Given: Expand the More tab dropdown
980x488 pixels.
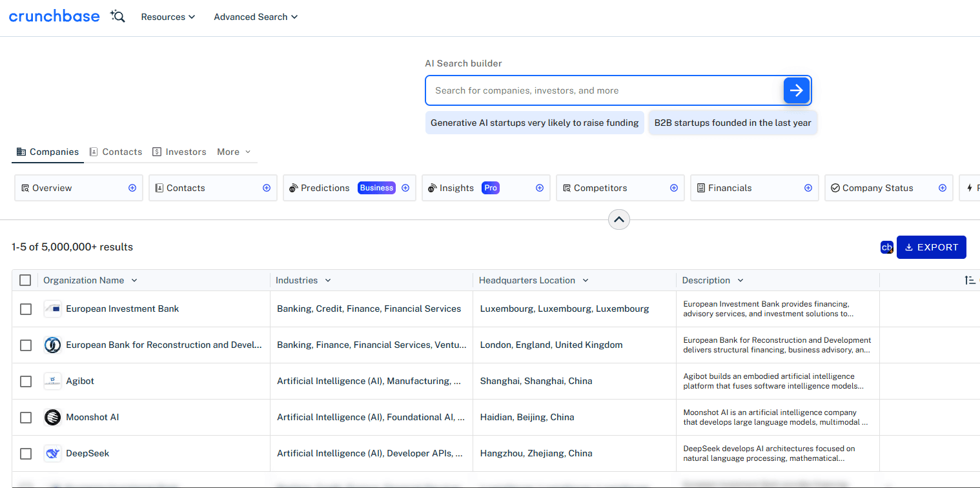Looking at the screenshot, I should (234, 152).
